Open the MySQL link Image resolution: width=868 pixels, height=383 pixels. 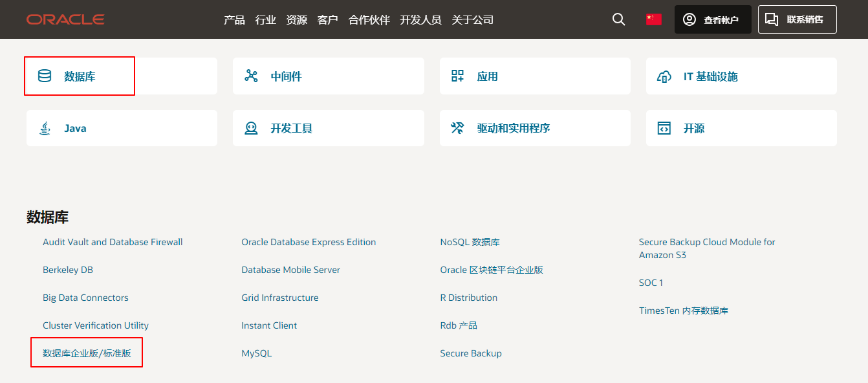click(257, 353)
